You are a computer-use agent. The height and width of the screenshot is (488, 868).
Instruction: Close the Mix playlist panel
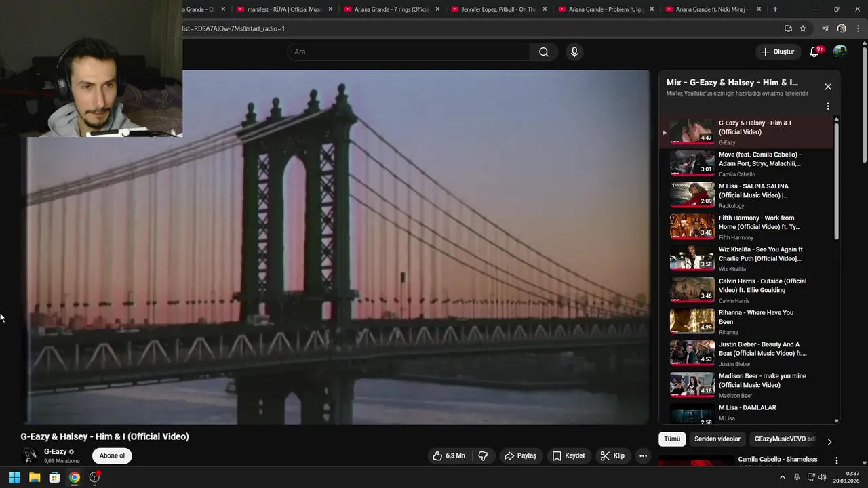(828, 87)
